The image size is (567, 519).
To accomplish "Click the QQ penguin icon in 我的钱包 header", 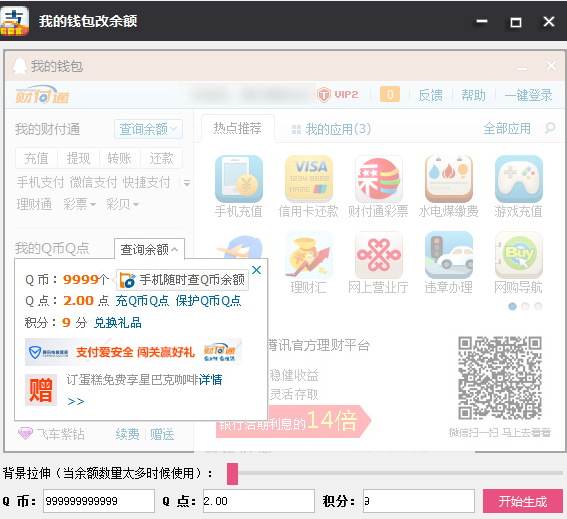I will (20, 66).
